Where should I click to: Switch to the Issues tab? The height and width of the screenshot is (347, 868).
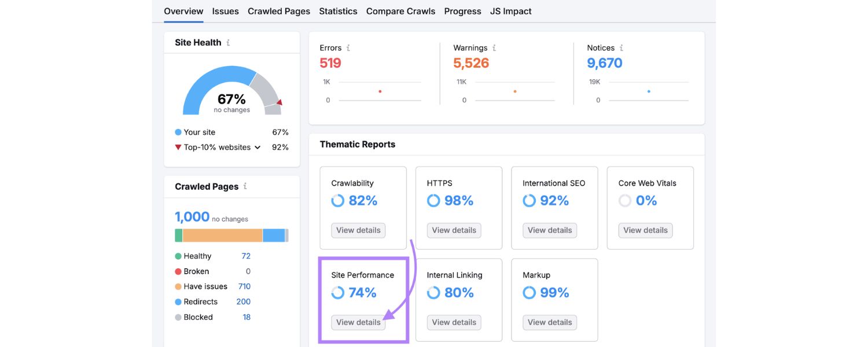(x=225, y=10)
